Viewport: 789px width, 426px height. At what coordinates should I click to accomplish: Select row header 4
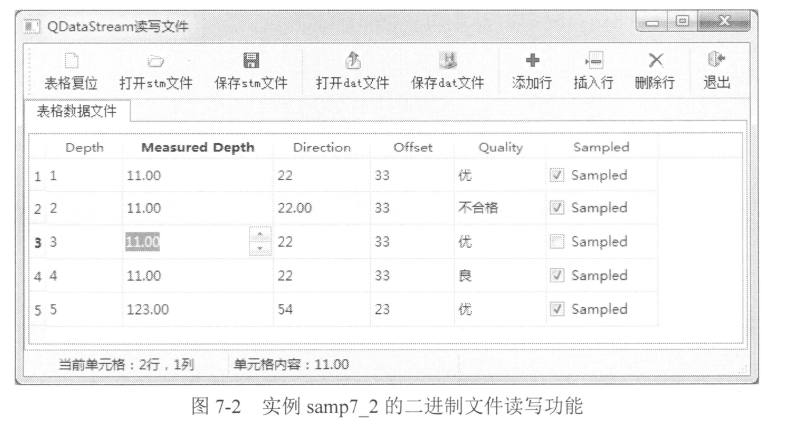click(38, 276)
